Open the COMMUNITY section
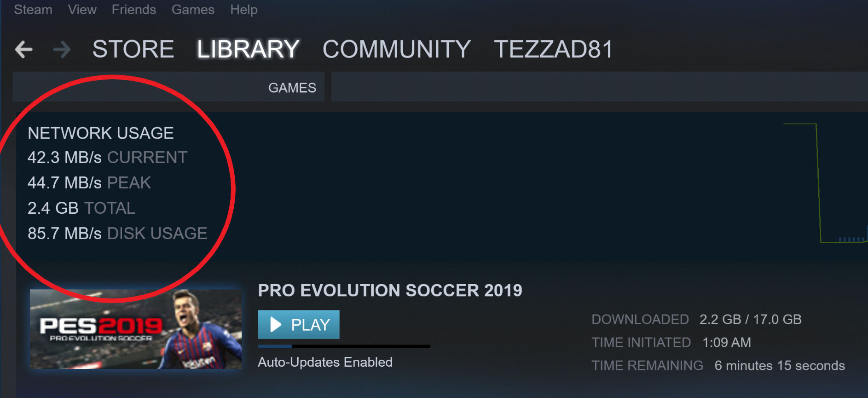This screenshot has height=398, width=868. [396, 49]
